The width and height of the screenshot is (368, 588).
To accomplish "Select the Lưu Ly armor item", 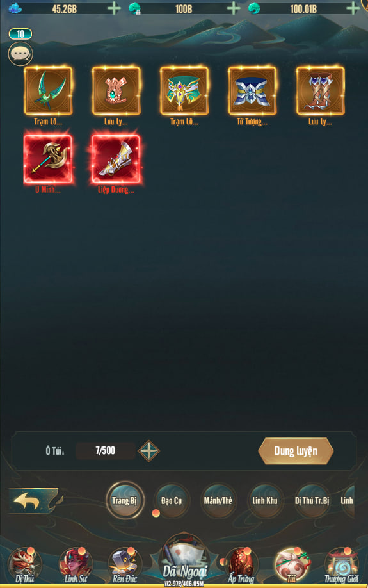I will [116, 91].
